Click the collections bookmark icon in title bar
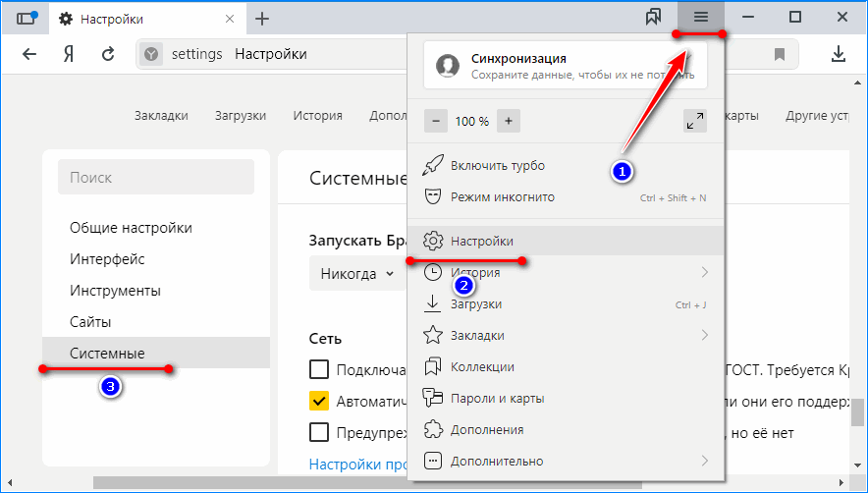 point(654,18)
